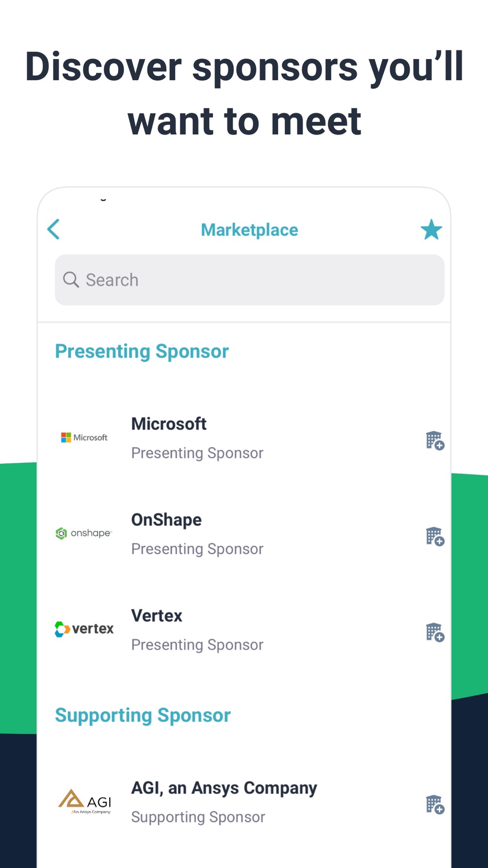
Task: Click the magnifying glass search icon
Action: tap(71, 280)
